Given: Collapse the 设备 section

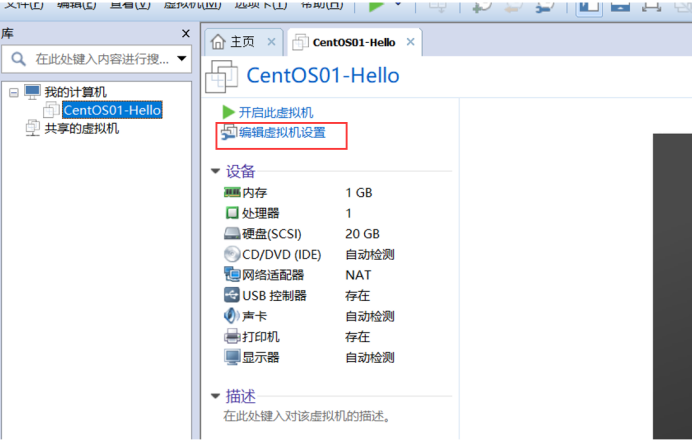Looking at the screenshot, I should click(x=216, y=171).
